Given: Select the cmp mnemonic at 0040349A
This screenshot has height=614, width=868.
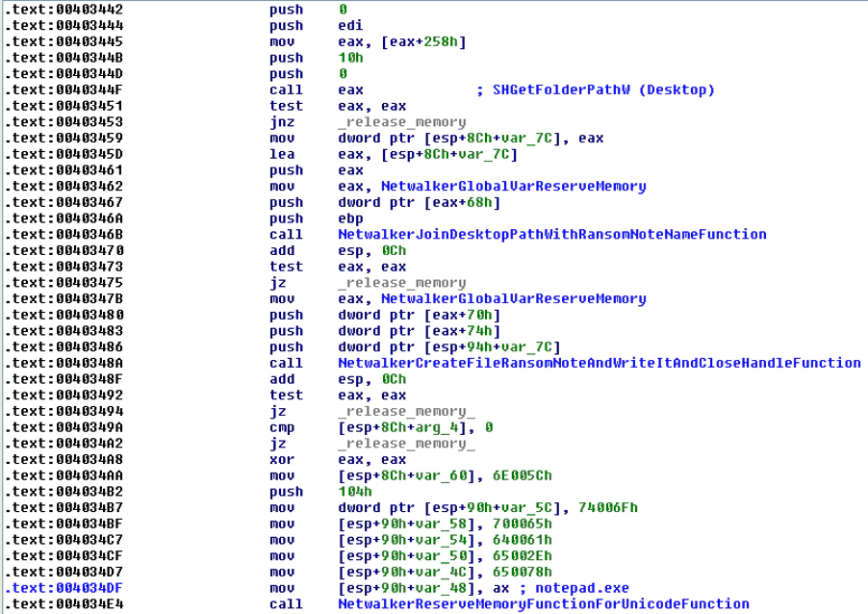Looking at the screenshot, I should click(282, 427).
